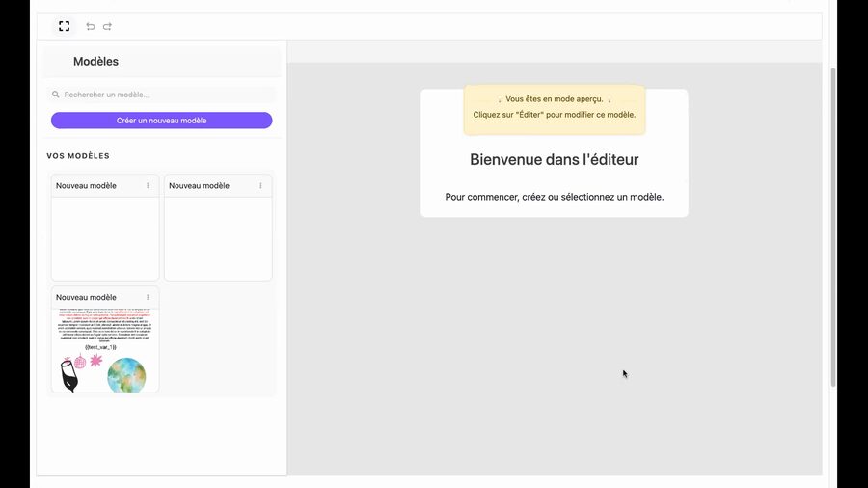The width and height of the screenshot is (868, 488).
Task: Open options menu of top-right Nouveau modèle card
Action: click(260, 186)
